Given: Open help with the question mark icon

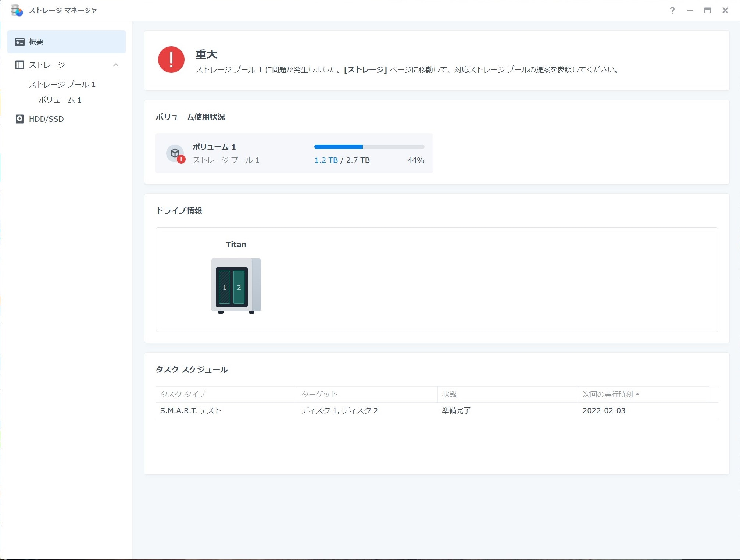Looking at the screenshot, I should pos(672,10).
